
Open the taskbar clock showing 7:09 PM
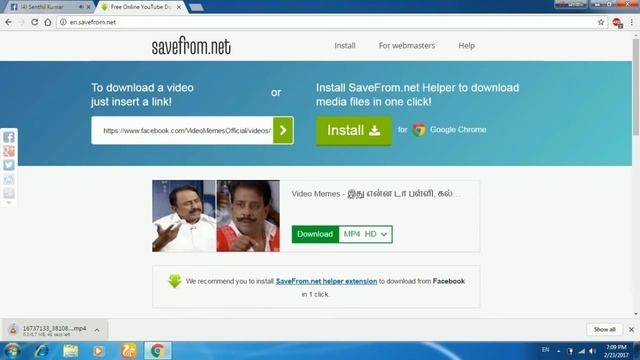click(616, 351)
